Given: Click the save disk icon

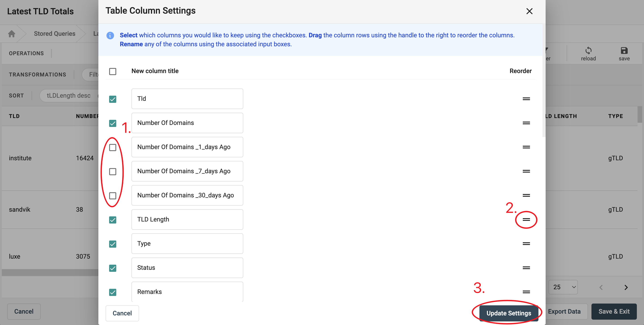Looking at the screenshot, I should point(624,51).
